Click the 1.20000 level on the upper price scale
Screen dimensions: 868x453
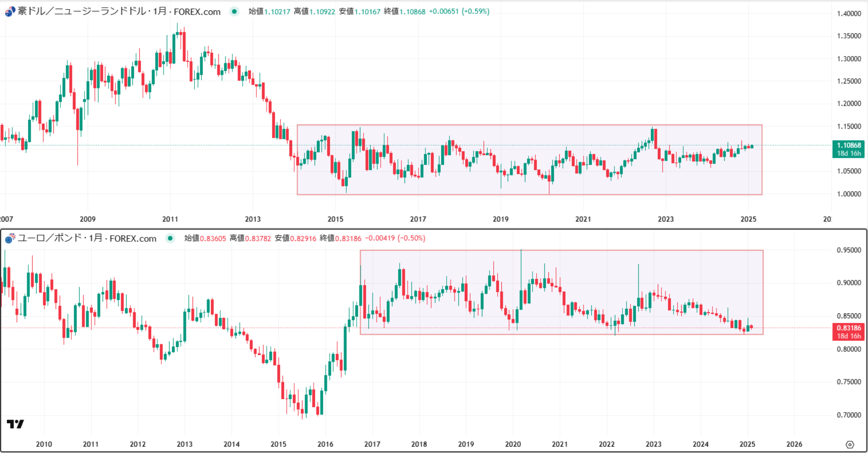pos(849,104)
